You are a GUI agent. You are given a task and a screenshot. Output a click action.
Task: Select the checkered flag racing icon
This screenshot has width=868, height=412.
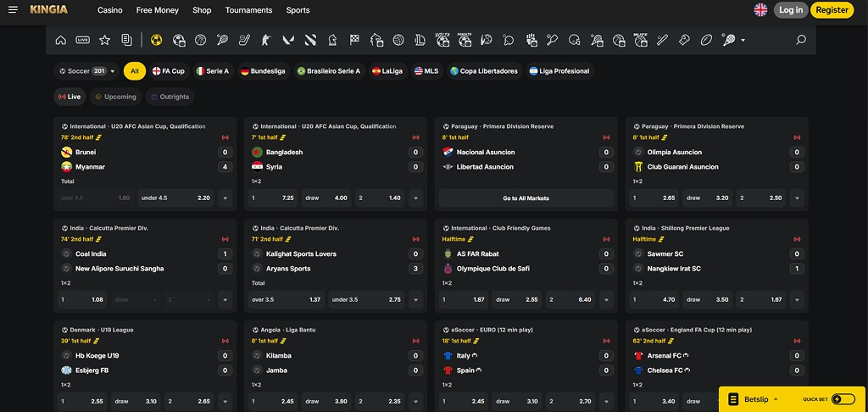tap(354, 40)
